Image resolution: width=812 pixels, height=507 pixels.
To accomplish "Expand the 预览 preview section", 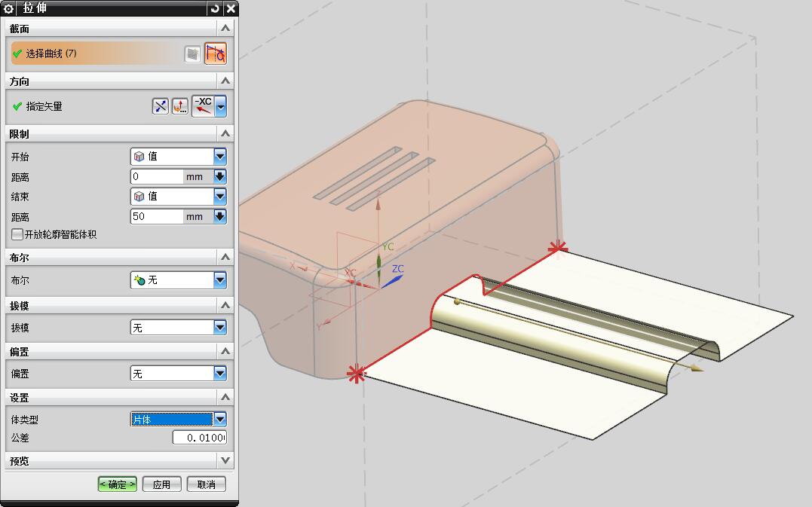I will click(224, 460).
